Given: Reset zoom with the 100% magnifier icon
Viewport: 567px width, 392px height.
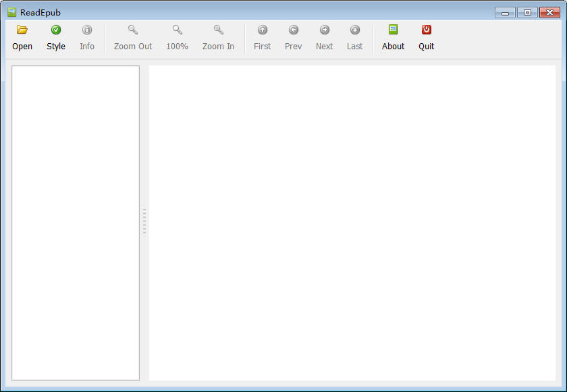Looking at the screenshot, I should [177, 30].
